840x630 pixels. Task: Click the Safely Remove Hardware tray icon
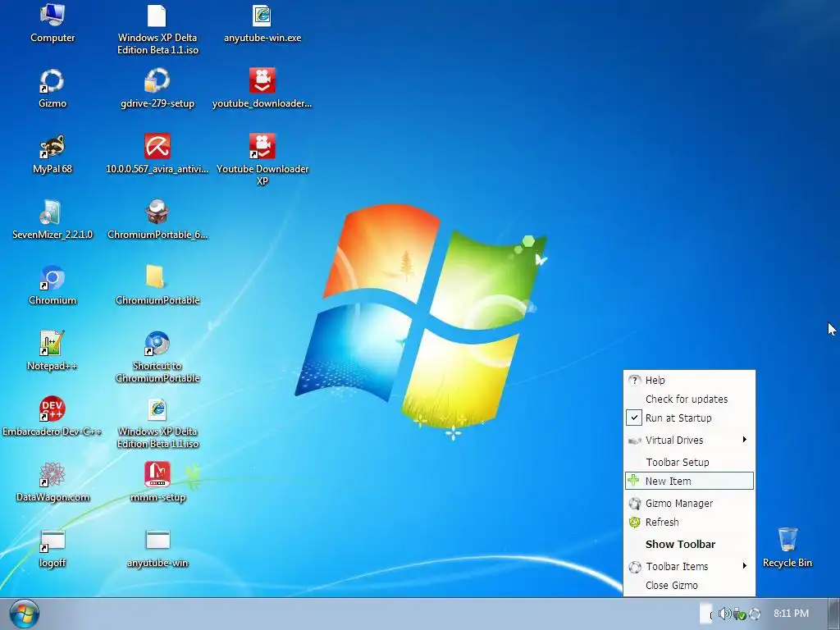click(739, 614)
